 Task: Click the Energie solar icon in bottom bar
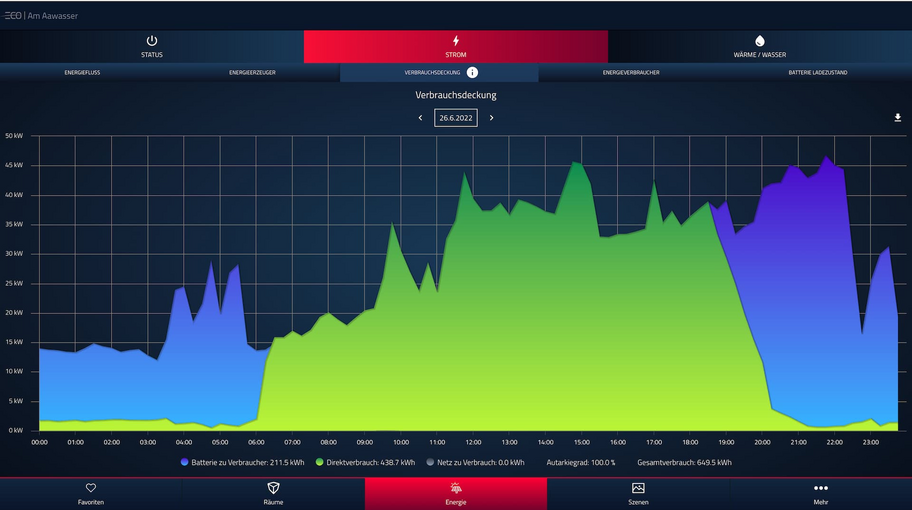point(456,488)
